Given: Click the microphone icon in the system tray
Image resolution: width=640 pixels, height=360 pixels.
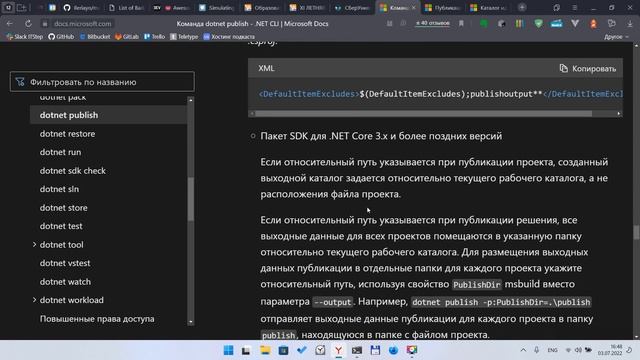Looking at the screenshot, I should click(536, 350).
